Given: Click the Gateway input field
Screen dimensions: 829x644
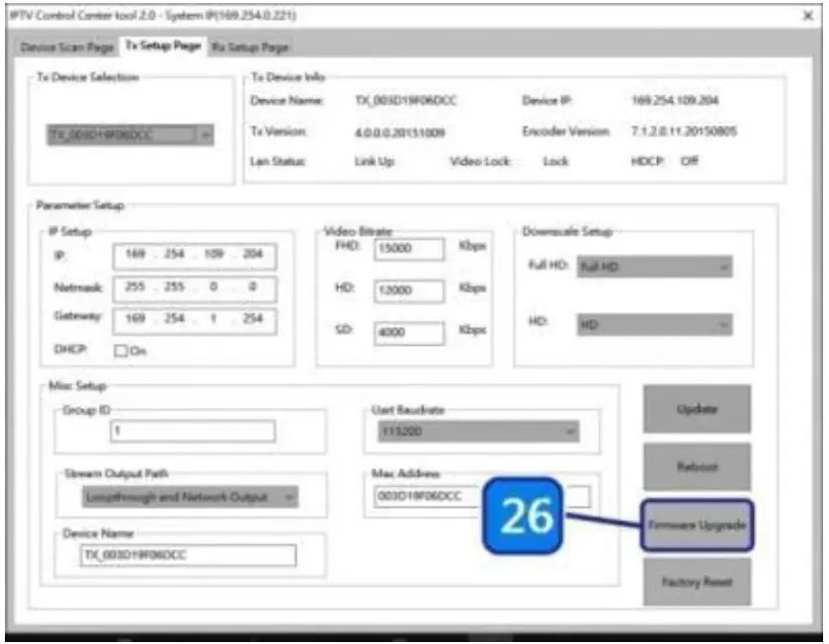Looking at the screenshot, I should (x=194, y=320).
